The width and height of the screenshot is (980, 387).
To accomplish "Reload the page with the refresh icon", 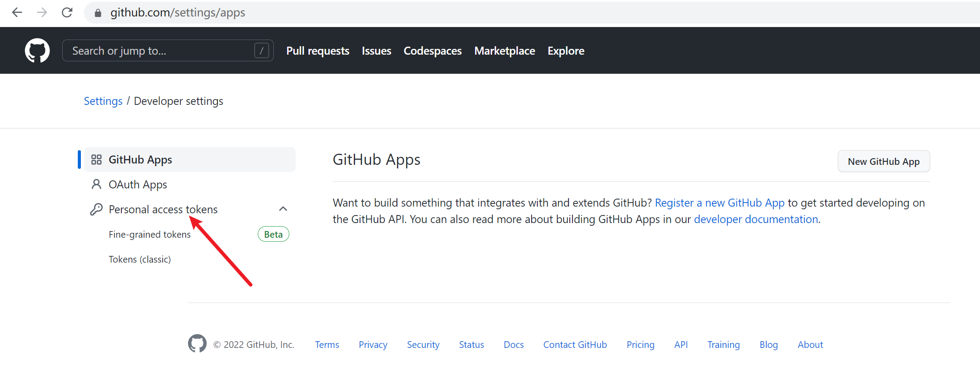I will (x=67, y=12).
